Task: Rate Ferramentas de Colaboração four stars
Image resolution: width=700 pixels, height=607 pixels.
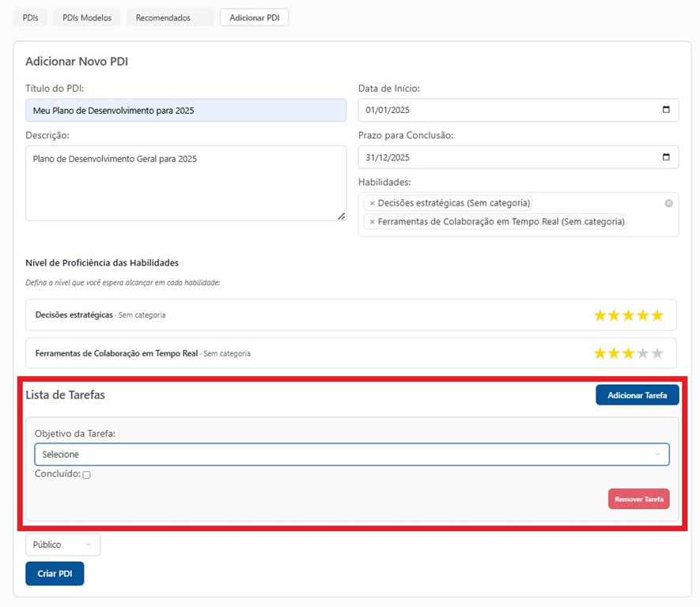Action: point(643,353)
